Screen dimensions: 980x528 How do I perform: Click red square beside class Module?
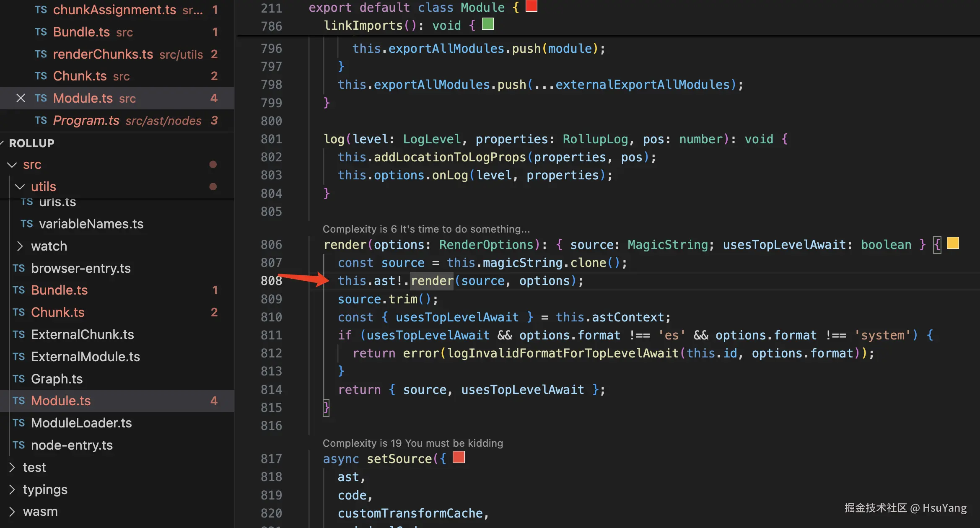click(531, 6)
